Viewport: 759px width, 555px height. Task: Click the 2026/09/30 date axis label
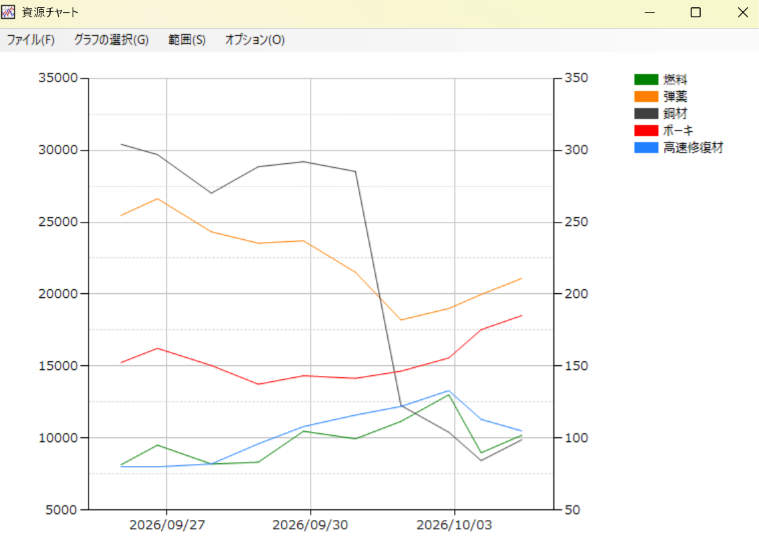[x=310, y=525]
